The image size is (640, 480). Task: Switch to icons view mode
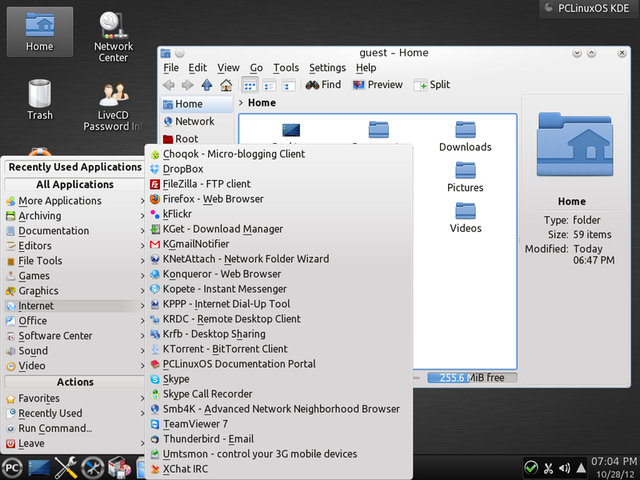point(250,85)
